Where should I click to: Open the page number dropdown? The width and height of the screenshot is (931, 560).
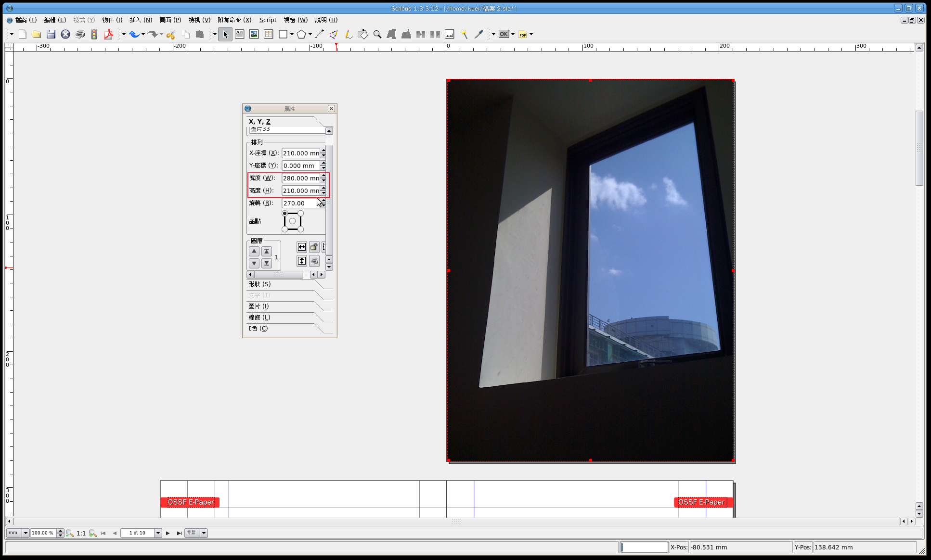158,533
